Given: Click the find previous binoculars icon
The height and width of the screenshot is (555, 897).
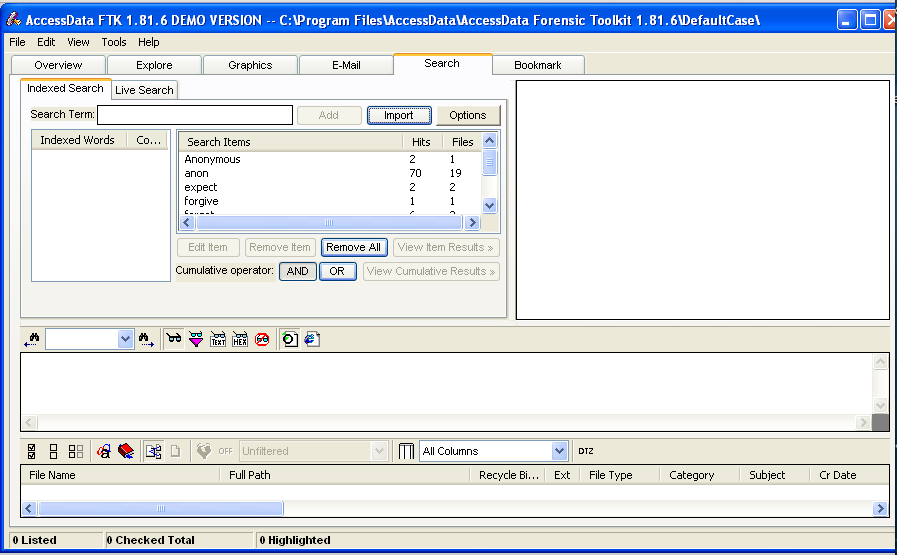Looking at the screenshot, I should point(32,339).
